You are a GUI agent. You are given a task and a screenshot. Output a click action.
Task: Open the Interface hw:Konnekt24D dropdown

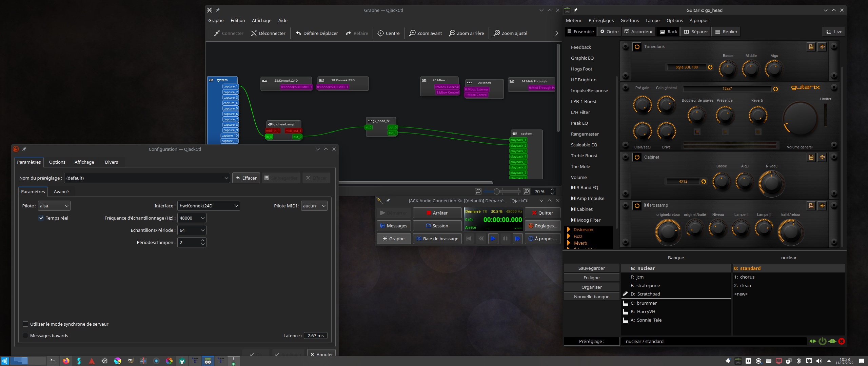pyautogui.click(x=208, y=206)
